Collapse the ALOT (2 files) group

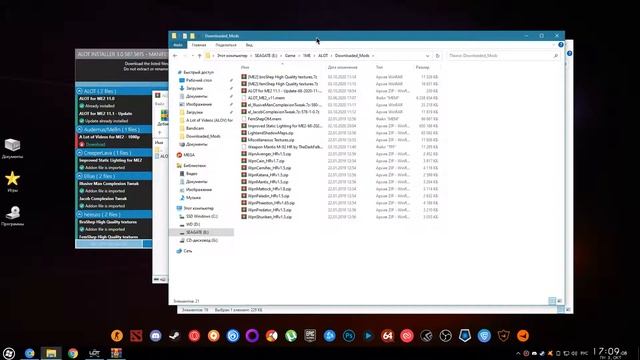tap(80, 91)
